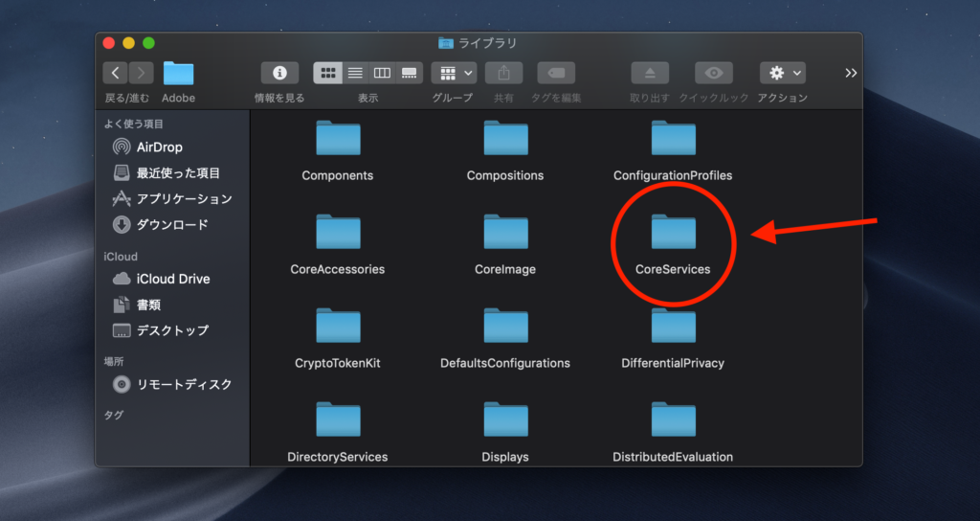Close the Finder window

click(x=109, y=43)
